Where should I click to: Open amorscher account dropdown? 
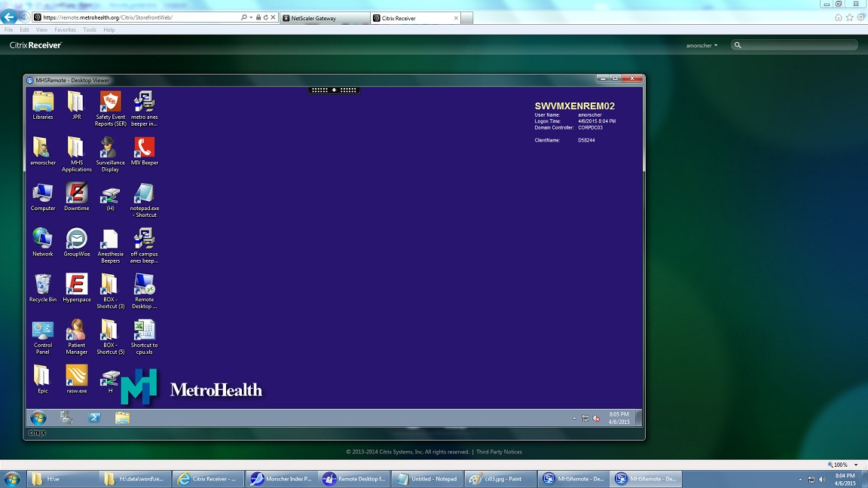[x=701, y=45]
